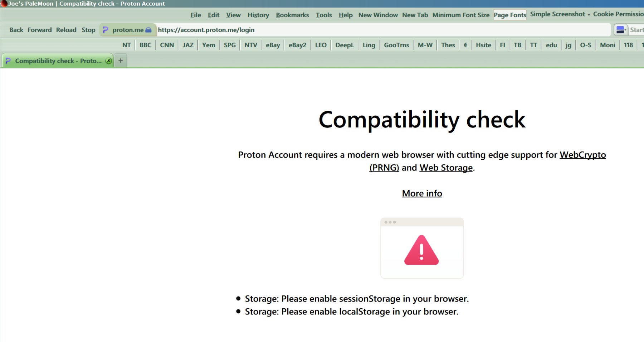Click the red warning triangle illustration
The width and height of the screenshot is (644, 342).
pyautogui.click(x=421, y=250)
